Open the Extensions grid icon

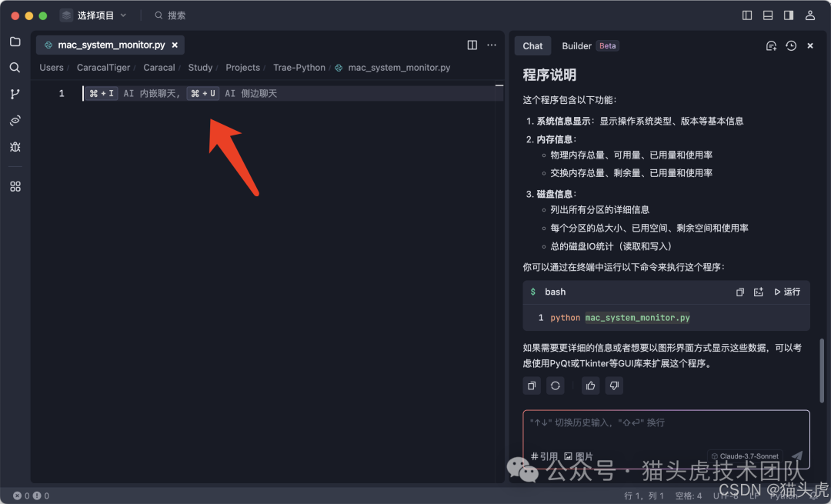coord(15,186)
